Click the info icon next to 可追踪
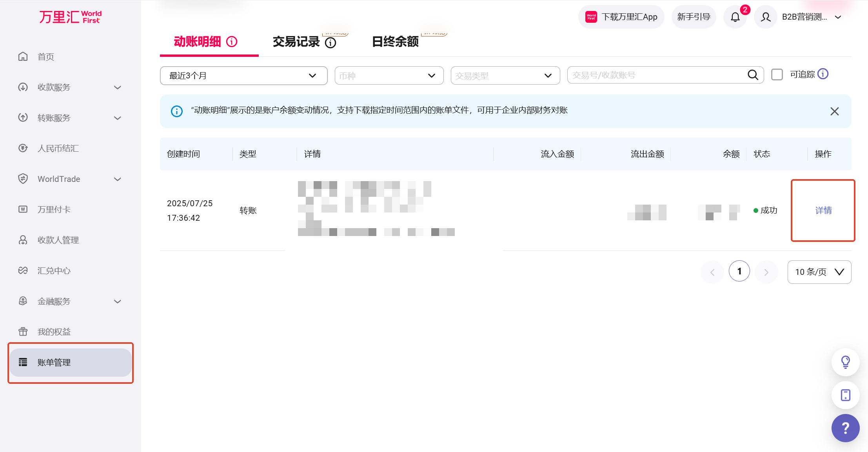Image resolution: width=868 pixels, height=452 pixels. [823, 74]
